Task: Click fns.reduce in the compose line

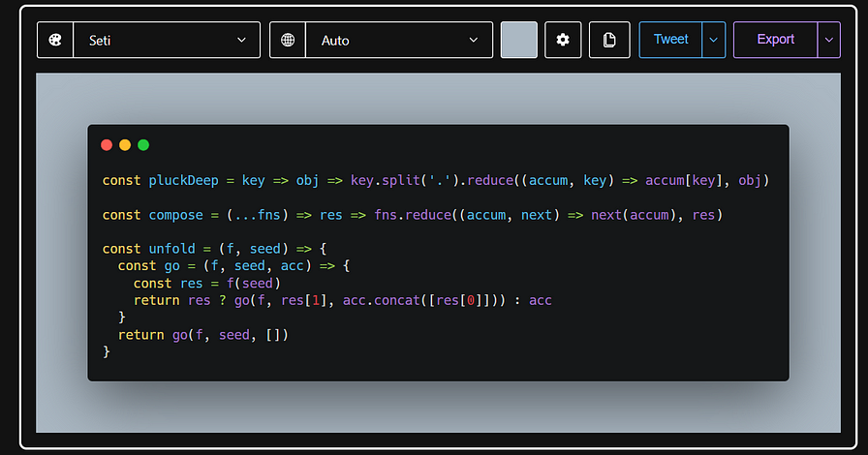Action: 413,215
